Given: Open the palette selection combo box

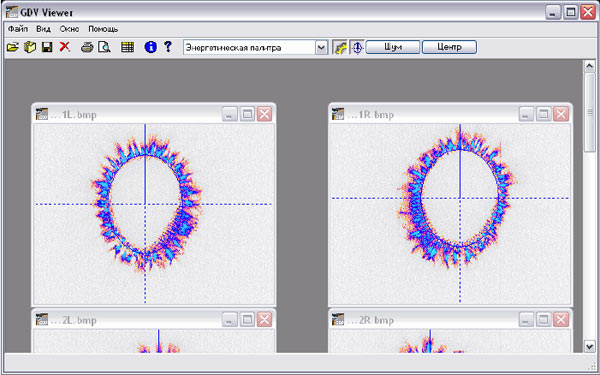Looking at the screenshot, I should [x=255, y=48].
